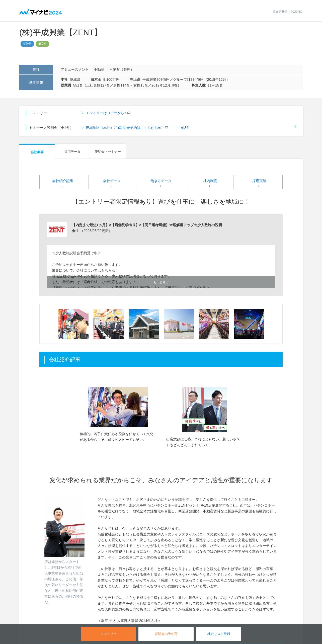Viewport: 322px width, 644px height.
Task: Open the エントリーはコチラから link
Action: click(106, 113)
